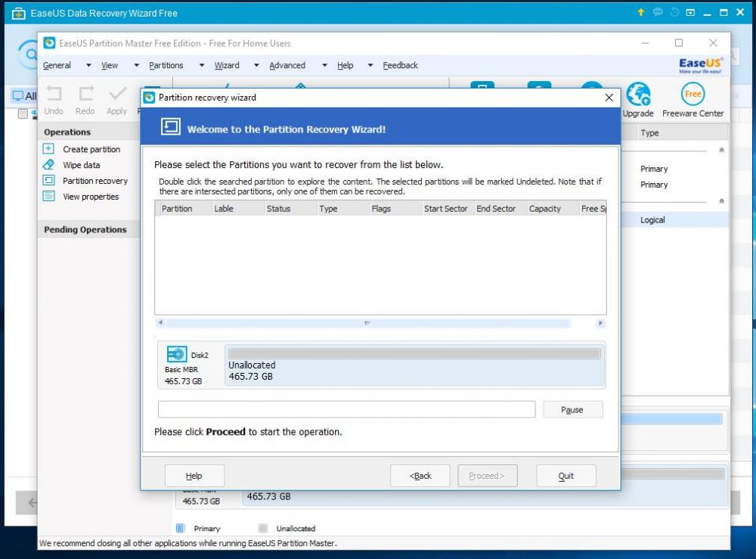Open the Feedback menu item
This screenshot has height=559, width=756.
click(x=400, y=65)
